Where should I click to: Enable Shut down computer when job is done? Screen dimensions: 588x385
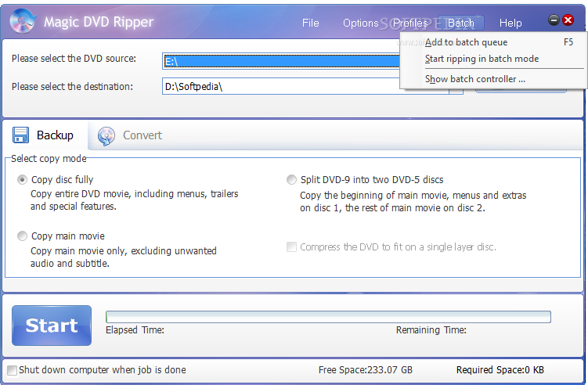12,370
